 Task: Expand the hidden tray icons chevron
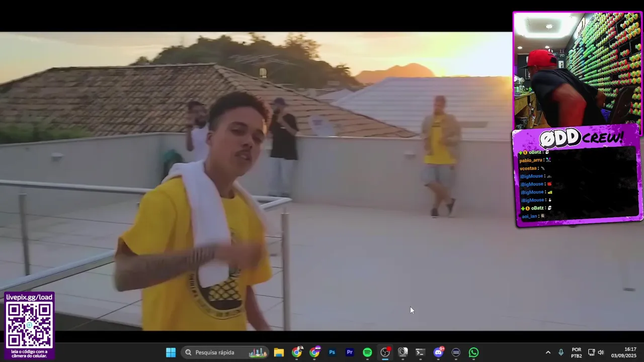(548, 352)
